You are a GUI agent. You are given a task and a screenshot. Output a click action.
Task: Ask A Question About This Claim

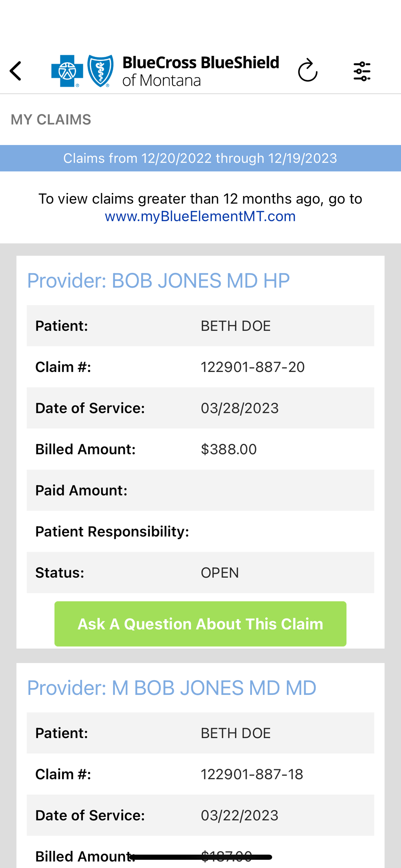(200, 624)
